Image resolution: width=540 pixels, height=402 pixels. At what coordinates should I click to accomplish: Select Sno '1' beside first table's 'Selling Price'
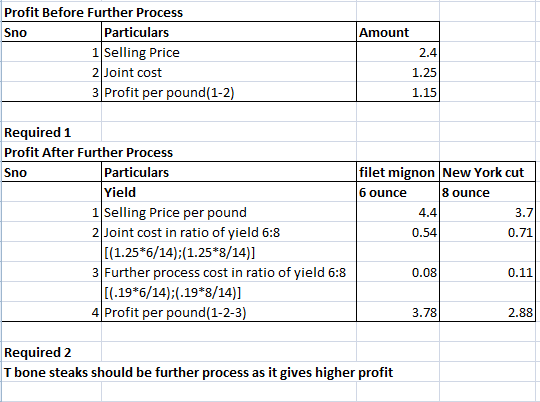pos(52,52)
